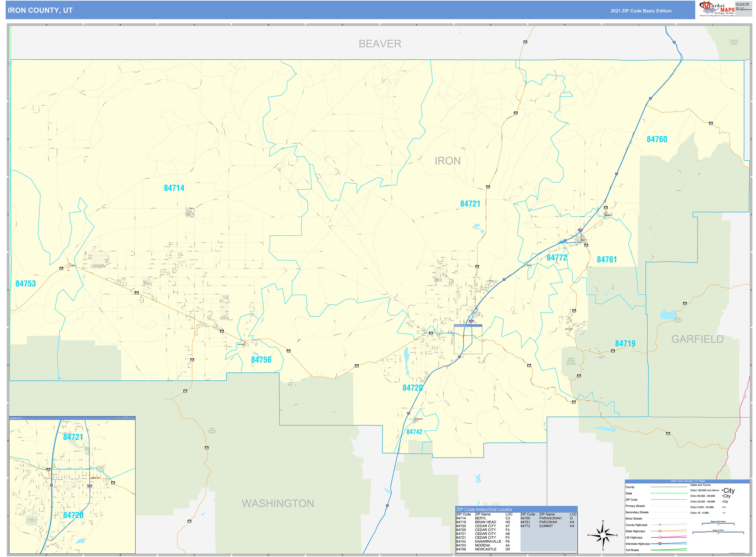This screenshot has height=557, width=756.
Task: Expand the ZIP Code Index/Grid Locator header
Action: 484,509
